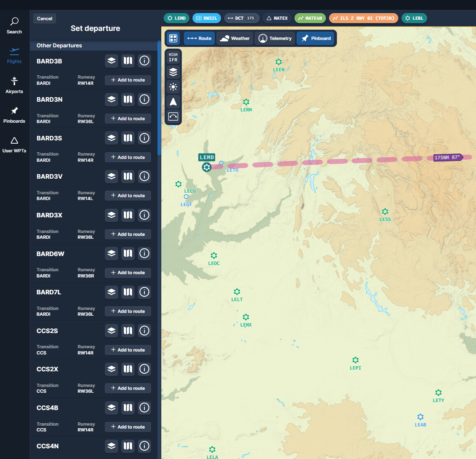Select the ILS Z RWY 02 approach chip
This screenshot has height=459, width=476.
(363, 18)
